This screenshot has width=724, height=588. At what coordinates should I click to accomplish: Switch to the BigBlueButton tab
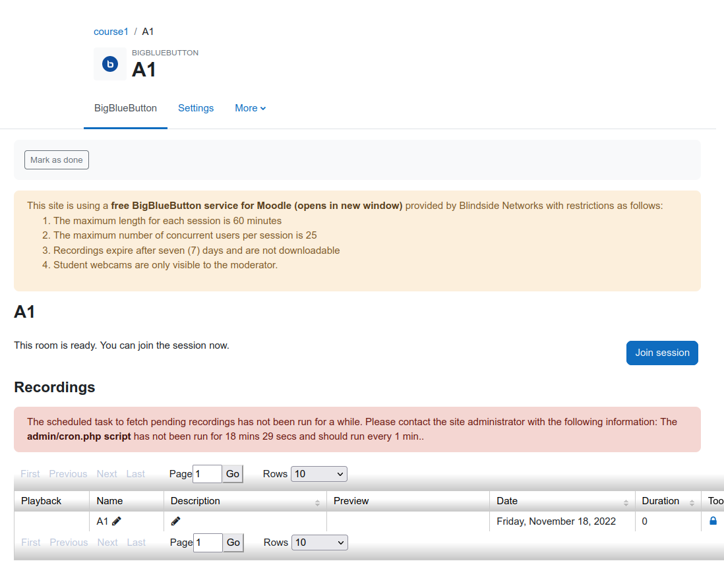click(x=125, y=108)
